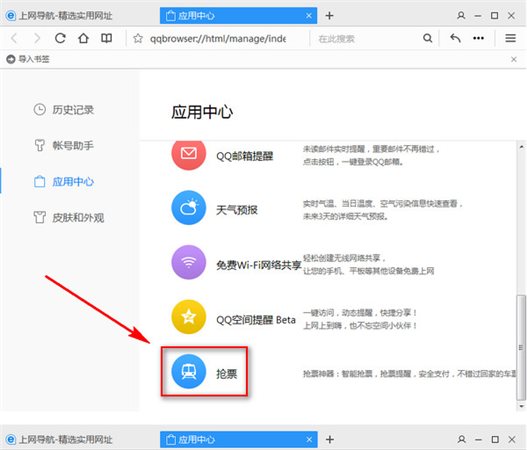Screen dimensions: 527x450
Task: Click QQ空间提醒 Beta app name
Action: 256,320
